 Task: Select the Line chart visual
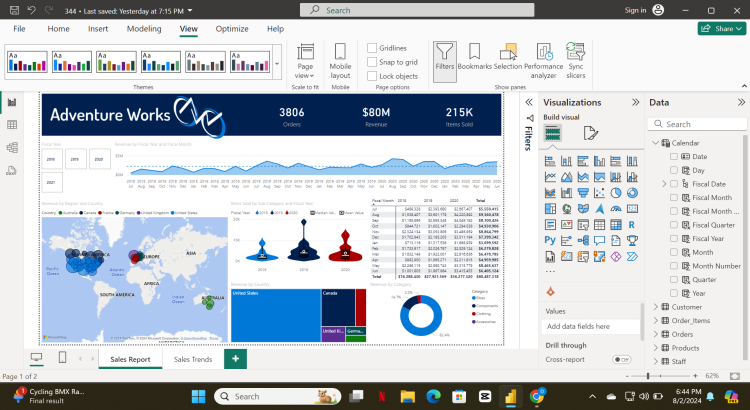point(550,177)
